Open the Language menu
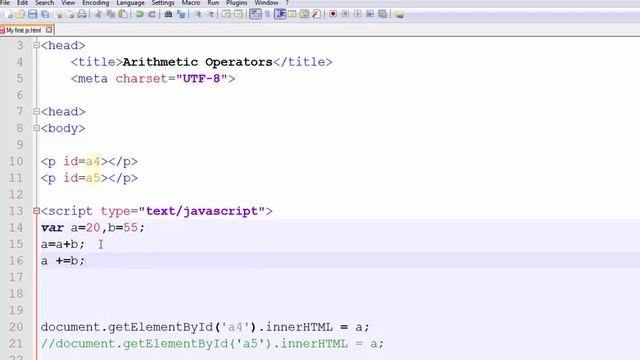This screenshot has height=360, width=640. click(x=130, y=3)
